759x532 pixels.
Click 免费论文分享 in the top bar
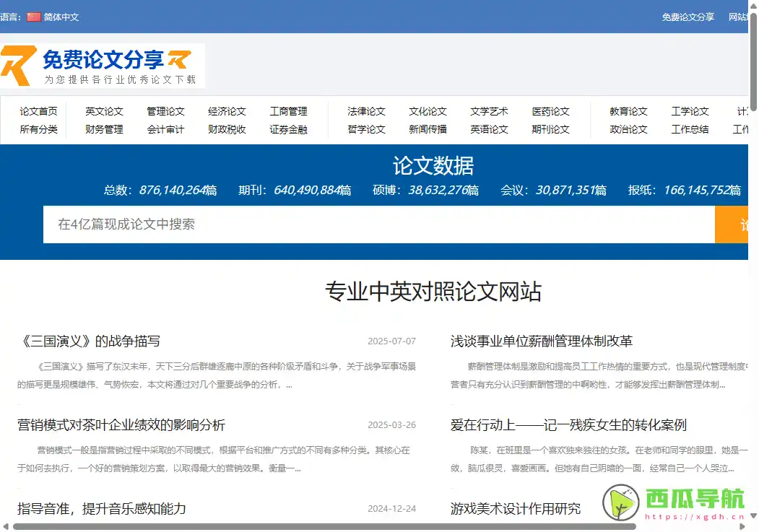tap(688, 17)
